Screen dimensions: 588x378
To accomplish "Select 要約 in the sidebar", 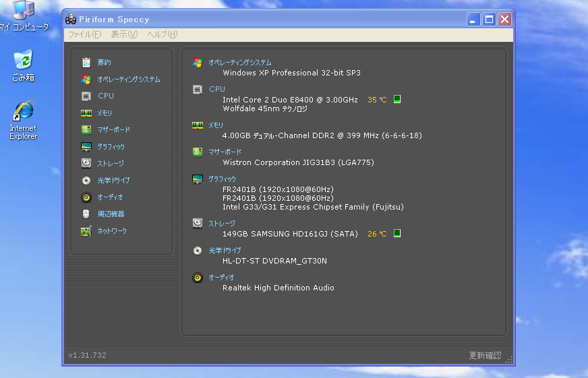I will coord(104,62).
